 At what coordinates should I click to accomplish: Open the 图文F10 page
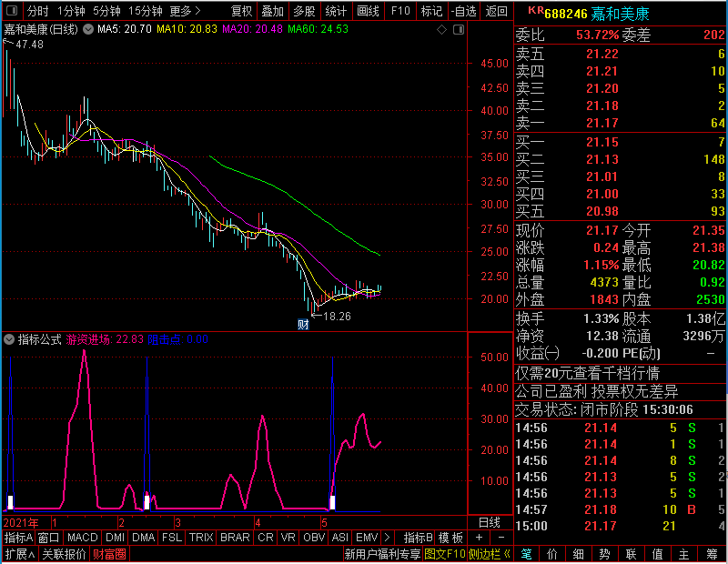point(445,554)
